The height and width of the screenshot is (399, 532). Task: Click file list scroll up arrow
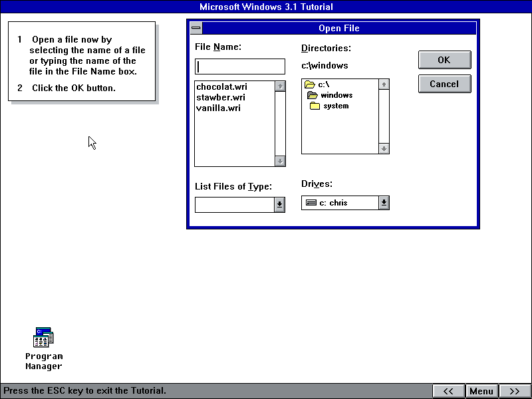coord(280,86)
